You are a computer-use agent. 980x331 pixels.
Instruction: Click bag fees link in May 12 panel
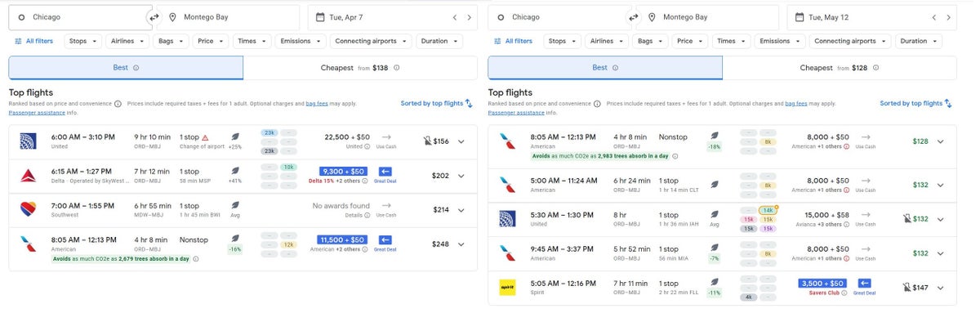tap(795, 104)
